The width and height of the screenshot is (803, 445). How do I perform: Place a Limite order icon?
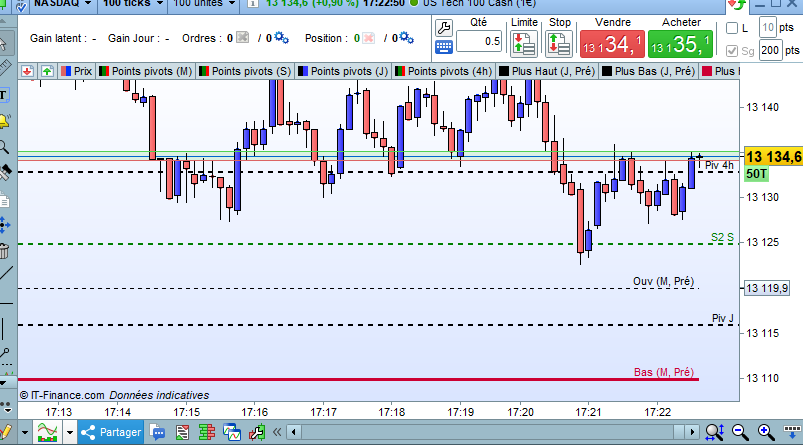[x=523, y=44]
